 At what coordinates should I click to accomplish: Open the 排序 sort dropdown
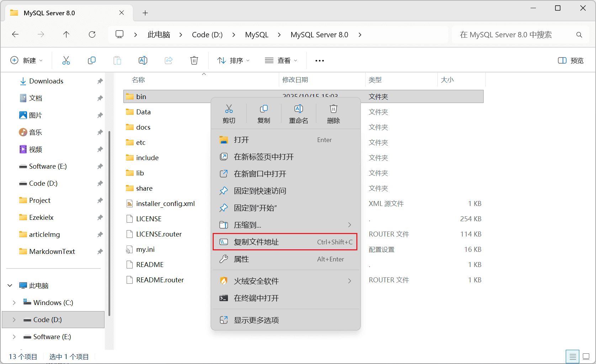click(233, 60)
